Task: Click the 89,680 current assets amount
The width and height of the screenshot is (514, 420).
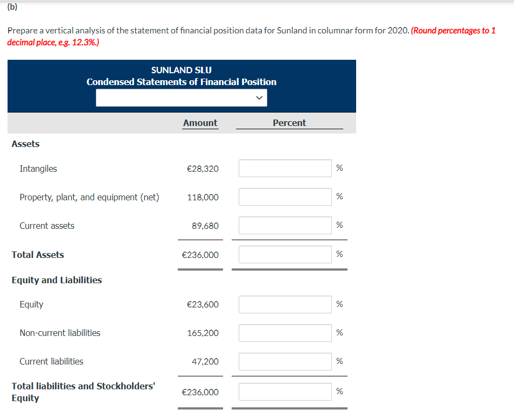Action: click(205, 226)
